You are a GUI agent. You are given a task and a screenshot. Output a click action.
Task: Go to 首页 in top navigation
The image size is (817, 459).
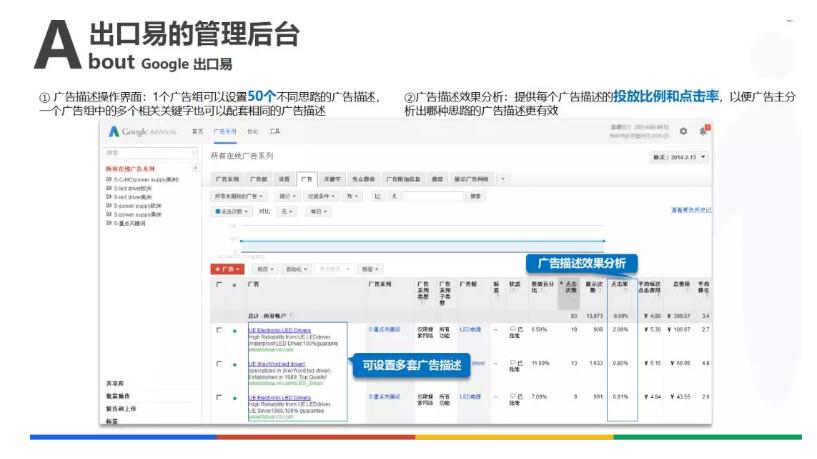point(197,131)
